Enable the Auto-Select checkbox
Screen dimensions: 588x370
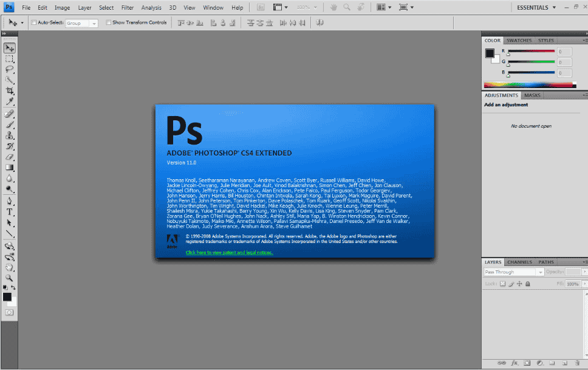coord(33,22)
